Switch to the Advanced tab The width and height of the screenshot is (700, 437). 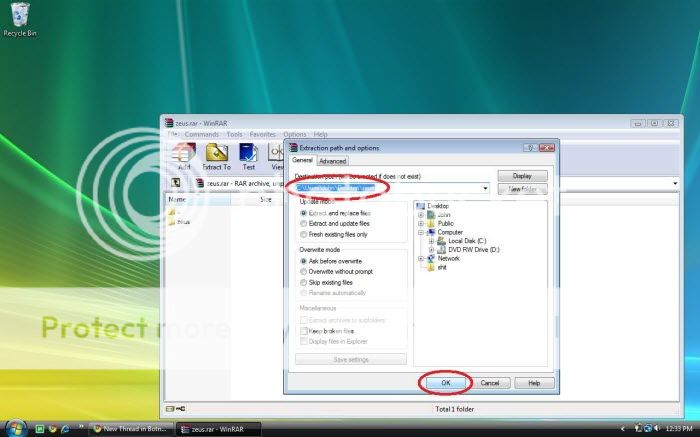332,160
